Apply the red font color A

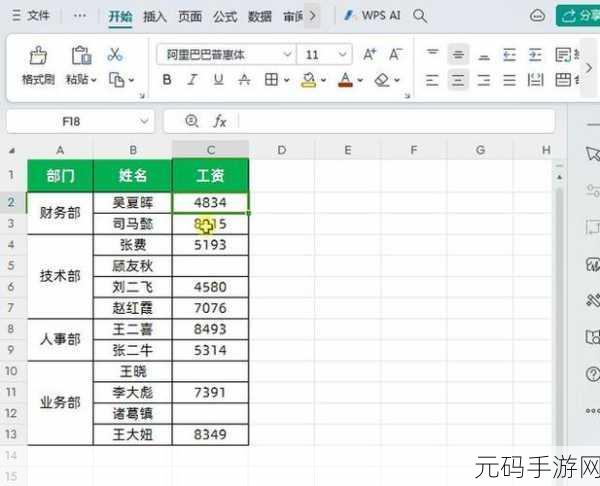[345, 80]
